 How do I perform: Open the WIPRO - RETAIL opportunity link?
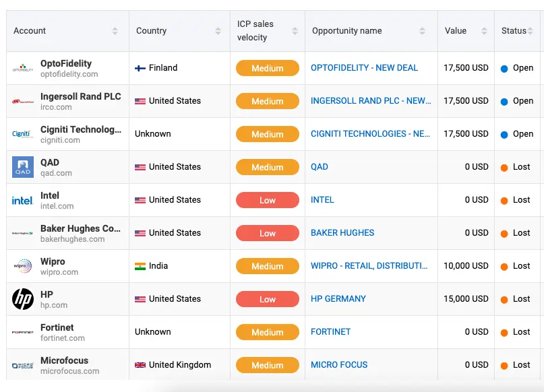tap(369, 266)
